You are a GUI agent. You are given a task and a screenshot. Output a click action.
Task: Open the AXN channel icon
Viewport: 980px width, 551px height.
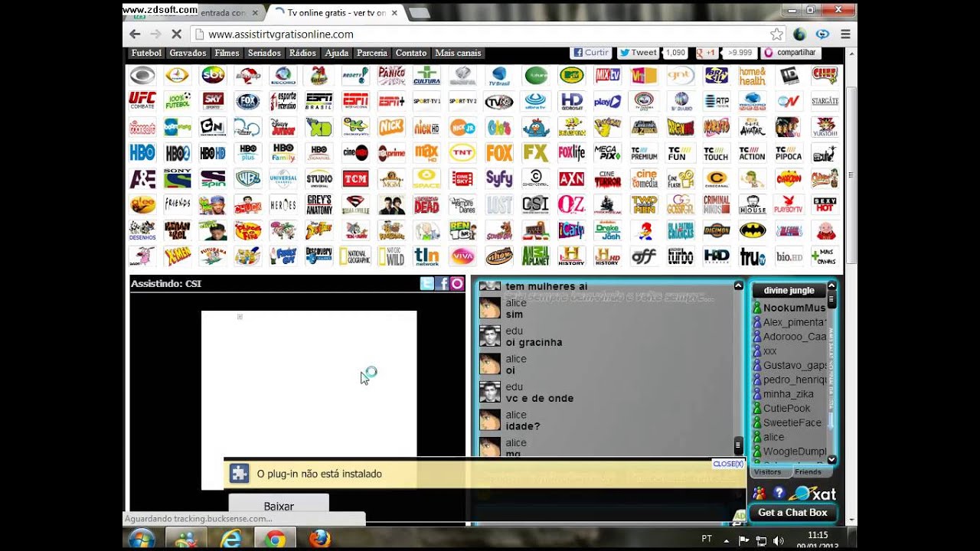pos(571,178)
